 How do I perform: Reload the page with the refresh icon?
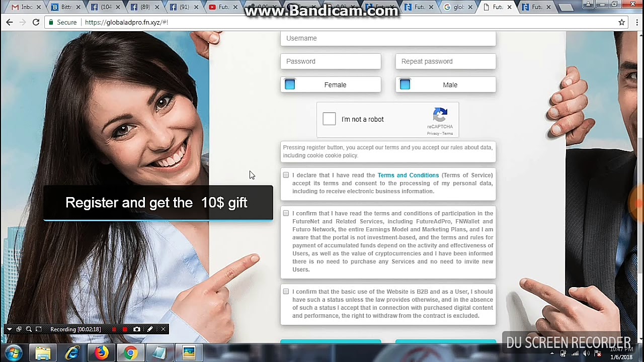coord(36,22)
